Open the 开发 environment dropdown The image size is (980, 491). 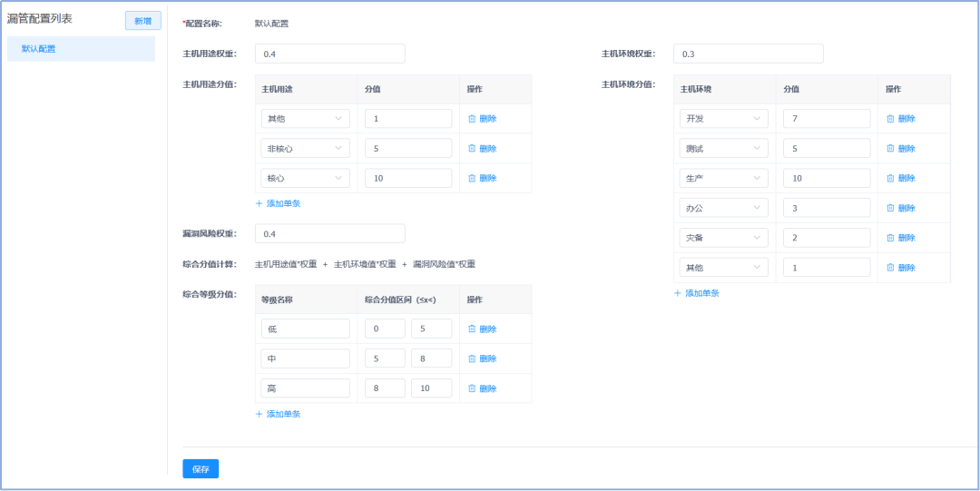(724, 118)
